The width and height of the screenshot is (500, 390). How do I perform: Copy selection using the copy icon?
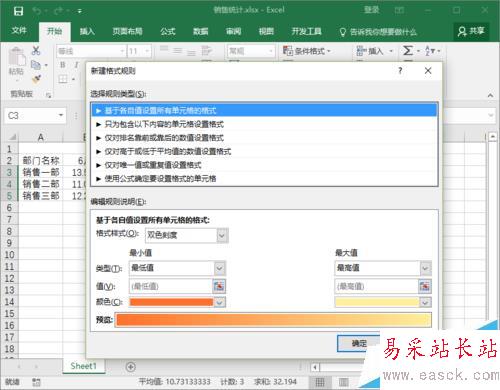coord(36,65)
